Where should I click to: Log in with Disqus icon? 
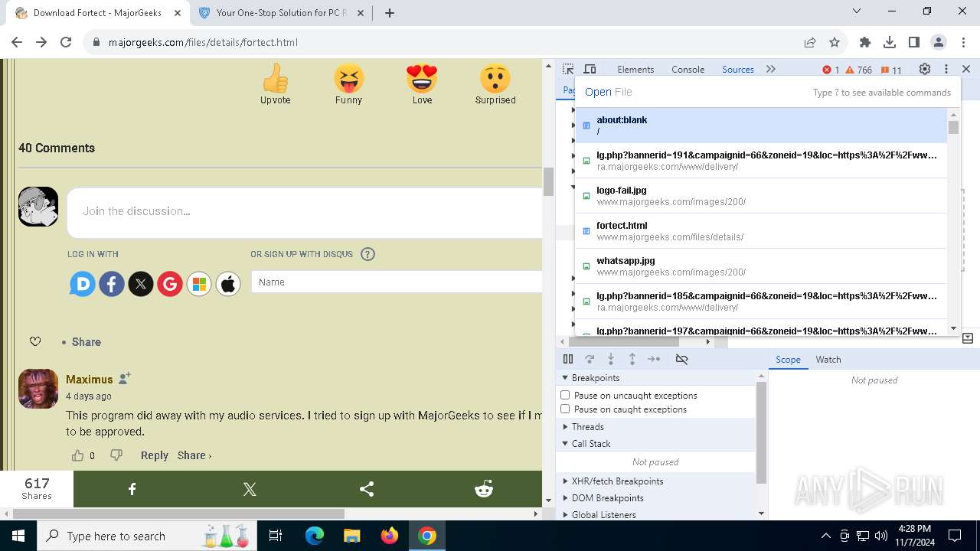point(83,284)
